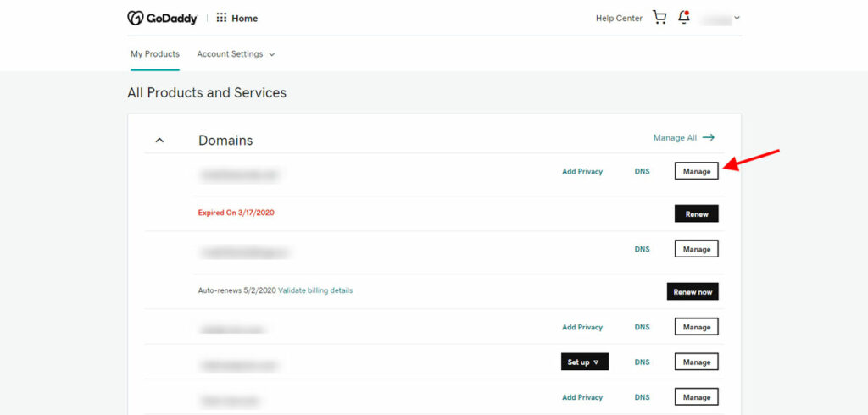
Task: Open DNS for the second domain
Action: 643,249
